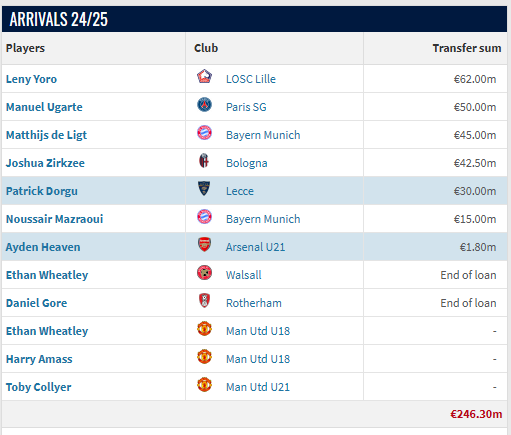Viewport: 511px width, 435px height.
Task: Open Leny Yoro player link
Action: [x=31, y=79]
